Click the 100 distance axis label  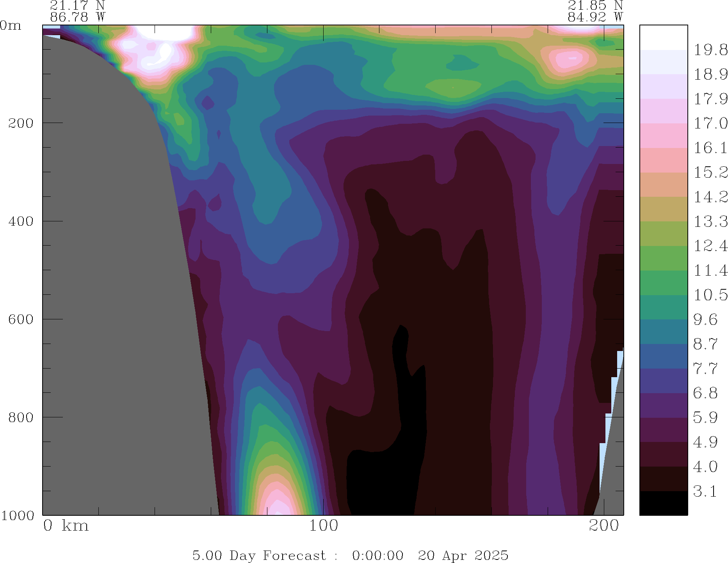323,526
